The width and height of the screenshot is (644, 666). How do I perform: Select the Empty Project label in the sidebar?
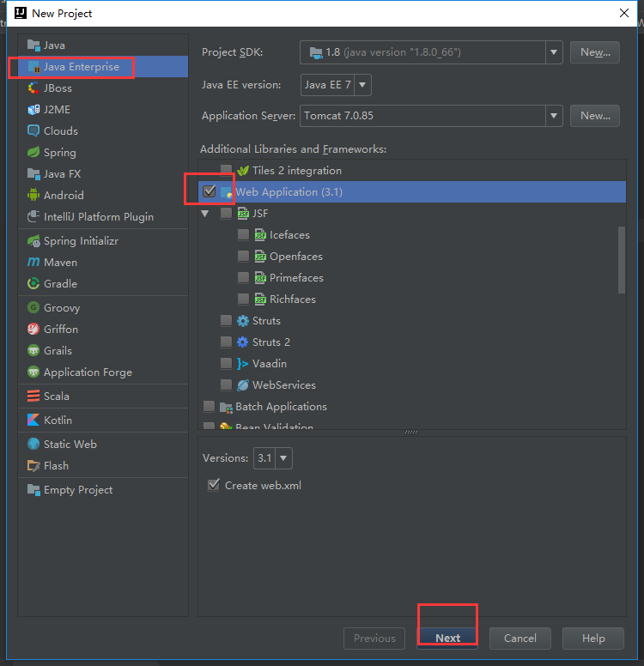[78, 490]
